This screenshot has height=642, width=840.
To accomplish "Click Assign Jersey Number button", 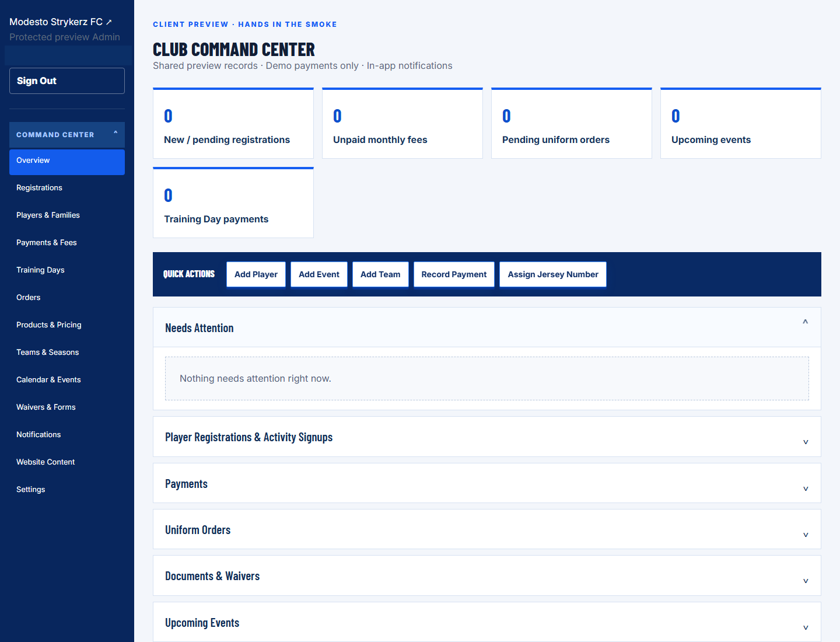I will tap(553, 274).
